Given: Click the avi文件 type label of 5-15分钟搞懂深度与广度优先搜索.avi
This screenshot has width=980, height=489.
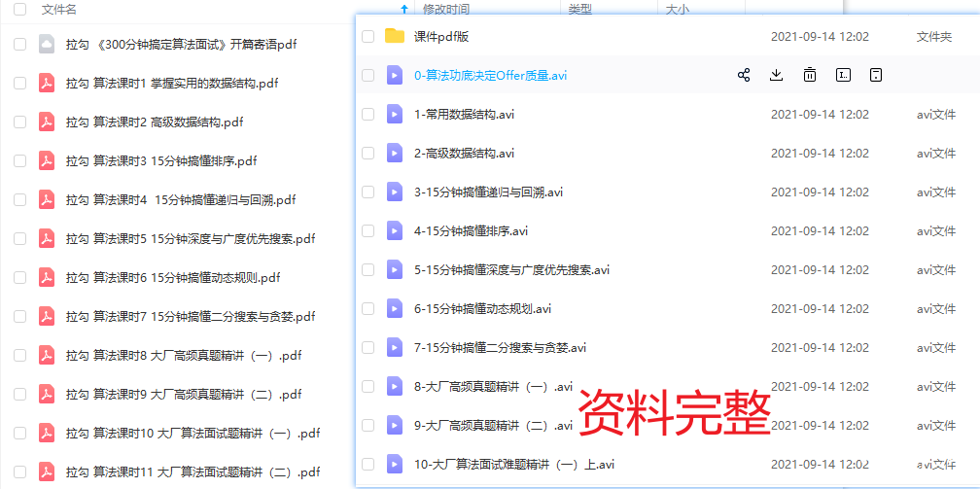Looking at the screenshot, I should (935, 269).
